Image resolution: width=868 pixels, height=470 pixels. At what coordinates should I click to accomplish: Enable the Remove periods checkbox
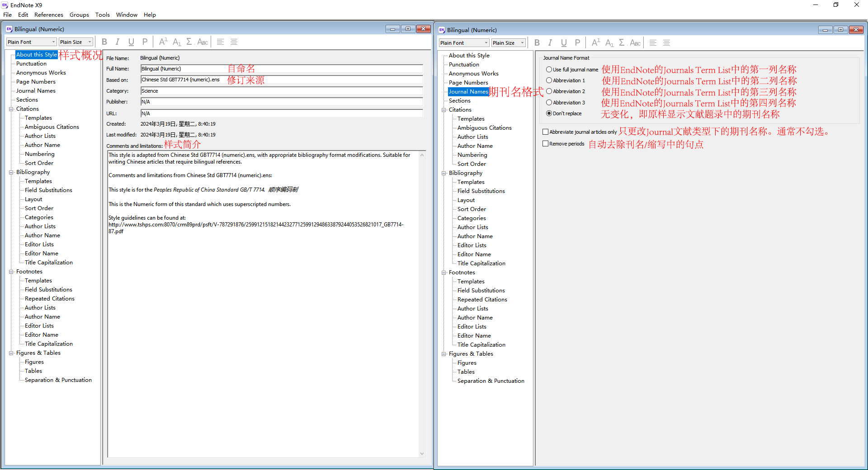[545, 144]
